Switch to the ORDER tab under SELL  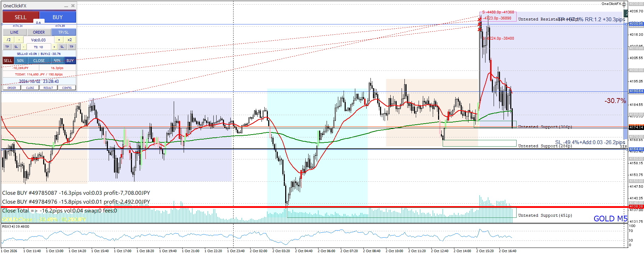tap(39, 32)
